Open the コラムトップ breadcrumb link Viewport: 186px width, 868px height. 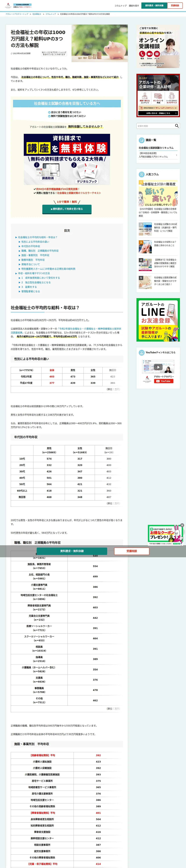tap(51, 14)
